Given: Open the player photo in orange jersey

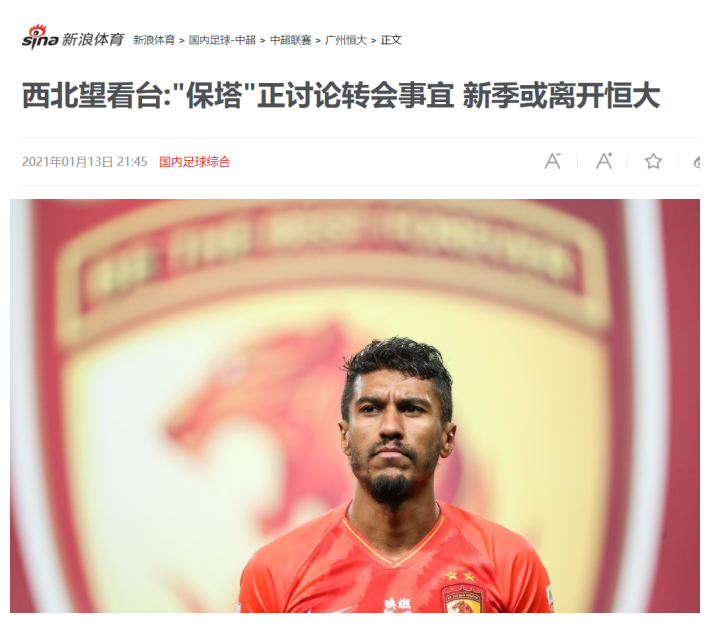Looking at the screenshot, I should [355, 406].
